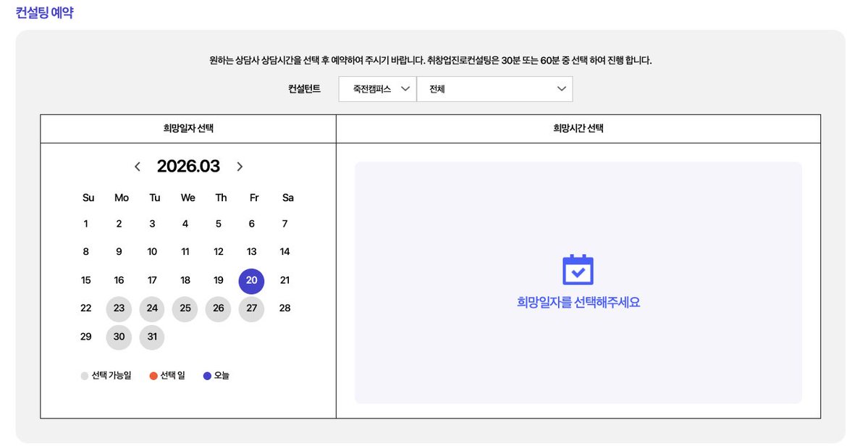Click date 19 on the calendar
The image size is (868, 446).
pos(219,280)
